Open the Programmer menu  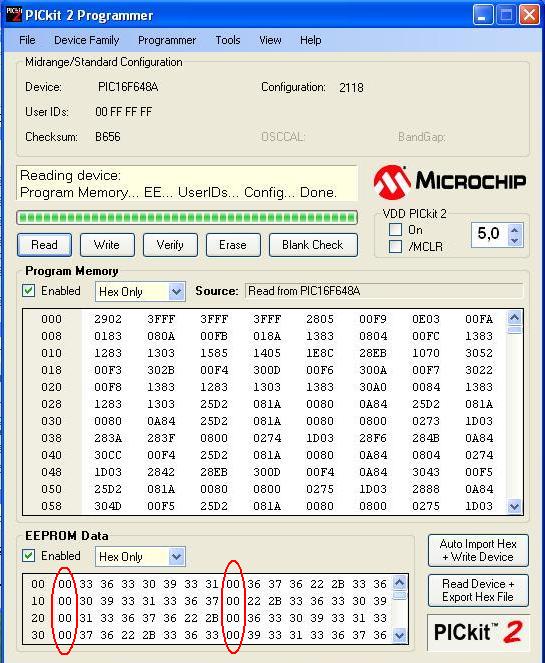point(167,40)
